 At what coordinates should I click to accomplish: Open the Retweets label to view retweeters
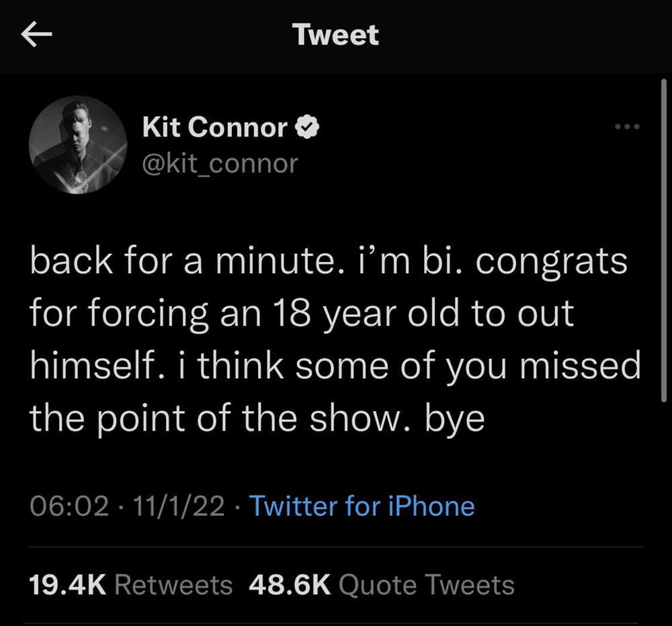click(173, 585)
